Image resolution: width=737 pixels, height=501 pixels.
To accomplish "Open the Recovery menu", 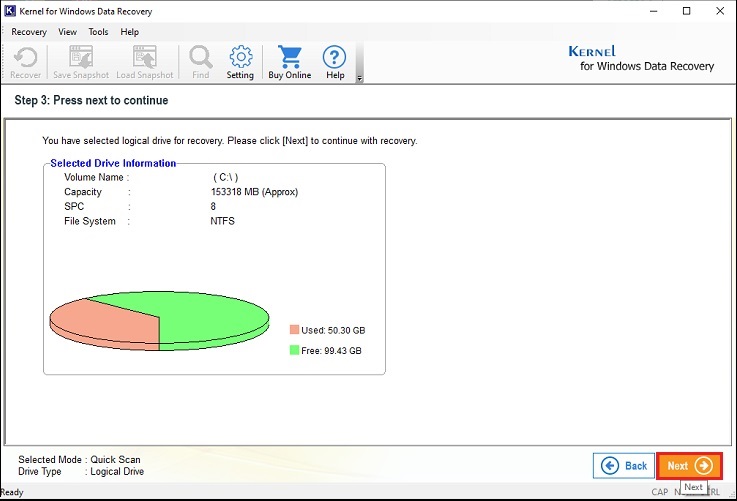I will [29, 32].
